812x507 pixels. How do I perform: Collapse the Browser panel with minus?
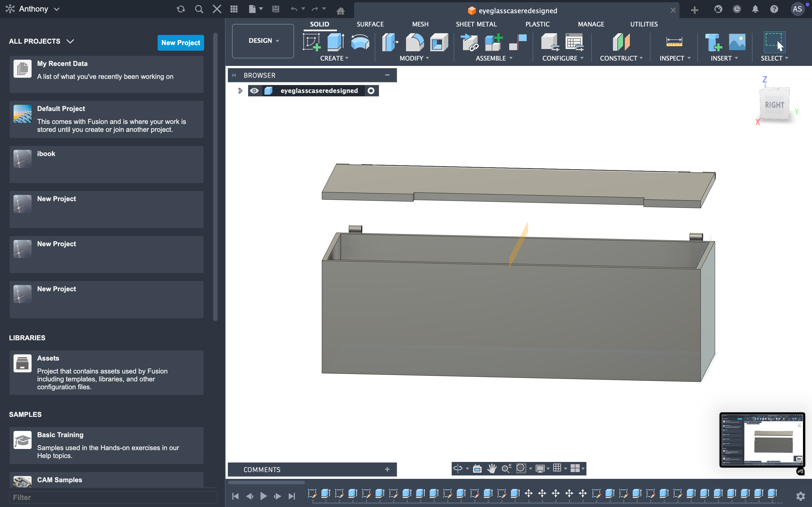point(387,75)
